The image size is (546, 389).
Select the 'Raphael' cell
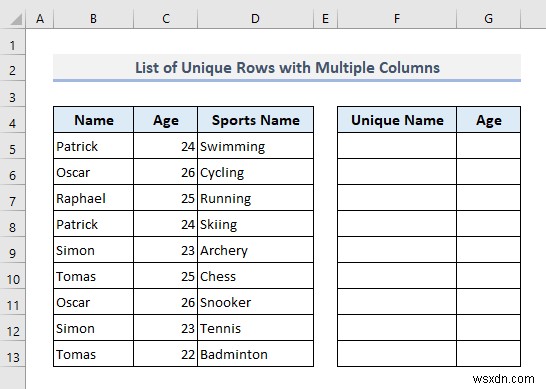pyautogui.click(x=93, y=198)
